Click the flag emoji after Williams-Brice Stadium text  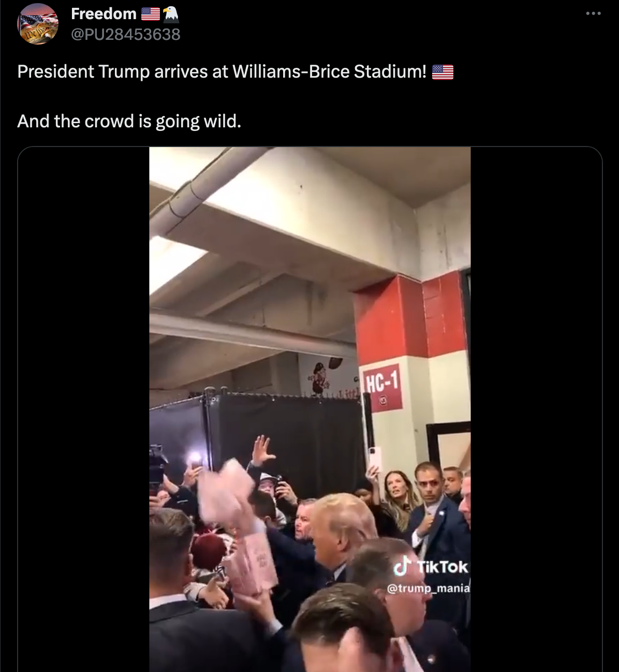[443, 71]
